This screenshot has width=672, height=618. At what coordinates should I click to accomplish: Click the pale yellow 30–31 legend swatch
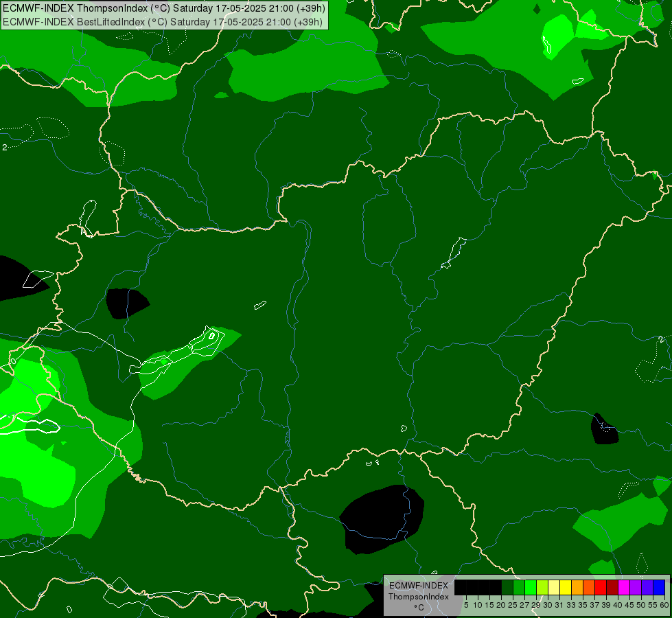[x=554, y=588]
